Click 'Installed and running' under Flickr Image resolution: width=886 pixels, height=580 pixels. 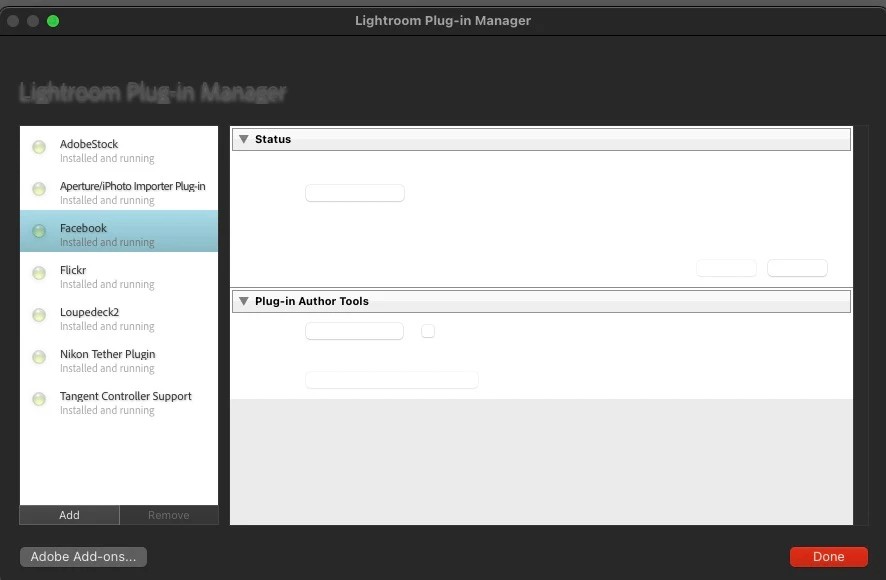pos(107,284)
